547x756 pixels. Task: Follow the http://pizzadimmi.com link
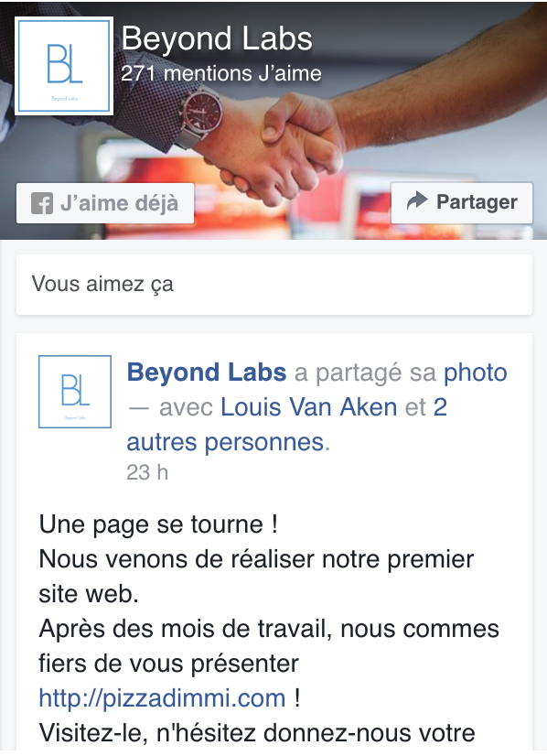pyautogui.click(x=163, y=698)
